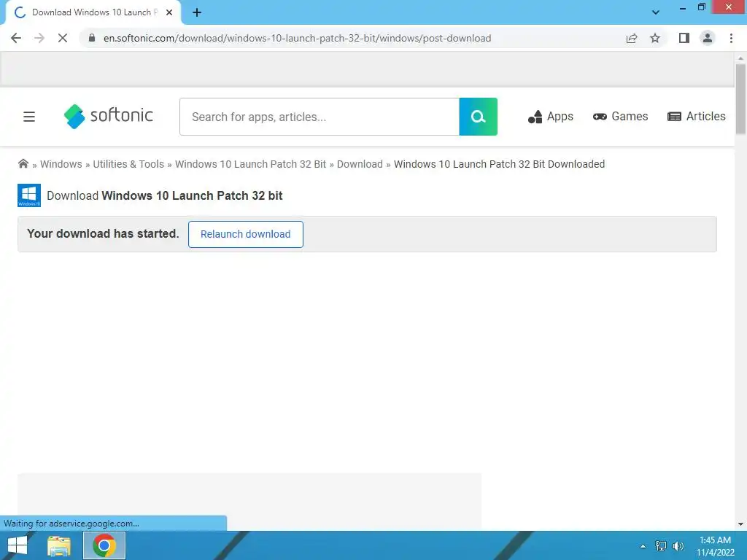Click the forward navigation arrow
Screen dimensions: 747x560
click(x=39, y=38)
